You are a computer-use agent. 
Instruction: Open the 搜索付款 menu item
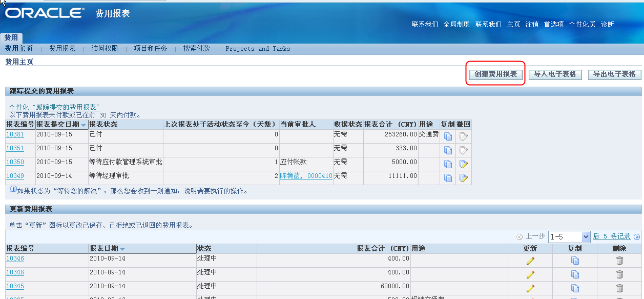(196, 49)
